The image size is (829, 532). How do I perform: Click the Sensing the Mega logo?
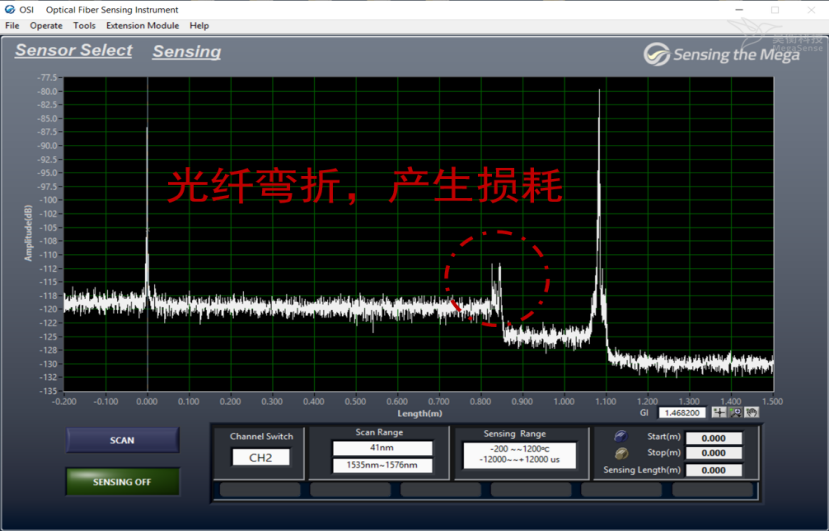[x=721, y=54]
